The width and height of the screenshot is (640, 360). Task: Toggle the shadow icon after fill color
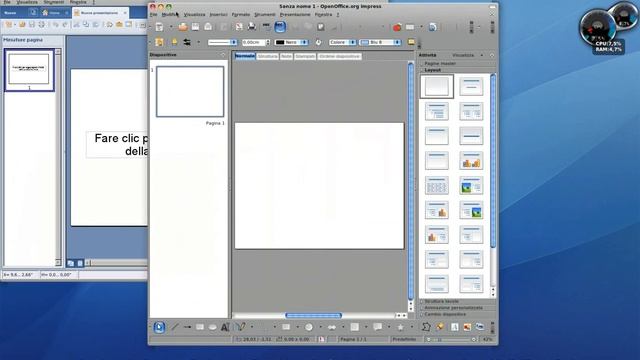[x=411, y=42]
